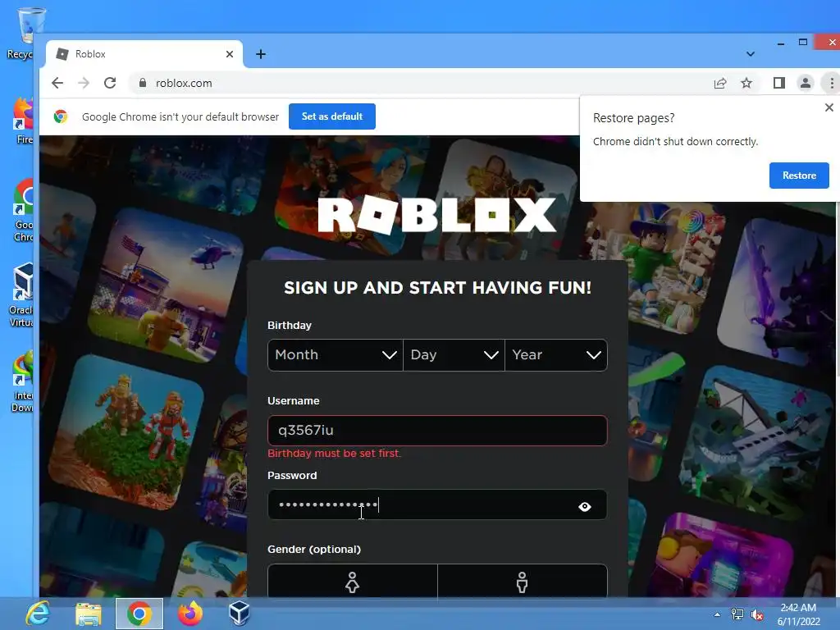Select the Google Chrome desktop shortcut

point(24,210)
